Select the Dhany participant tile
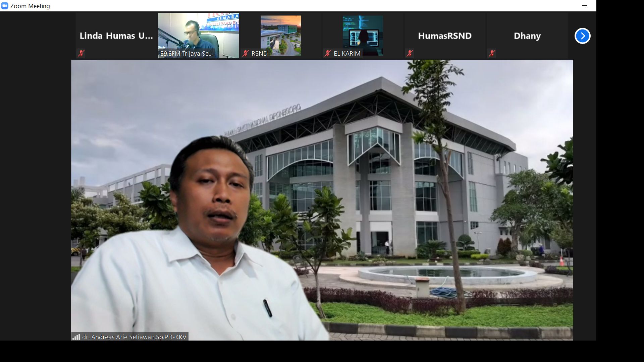Image resolution: width=644 pixels, height=362 pixels. (x=527, y=36)
